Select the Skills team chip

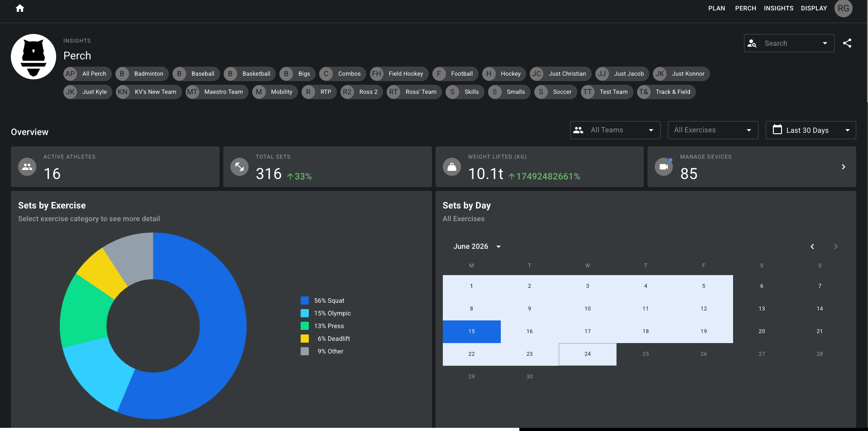pyautogui.click(x=465, y=92)
